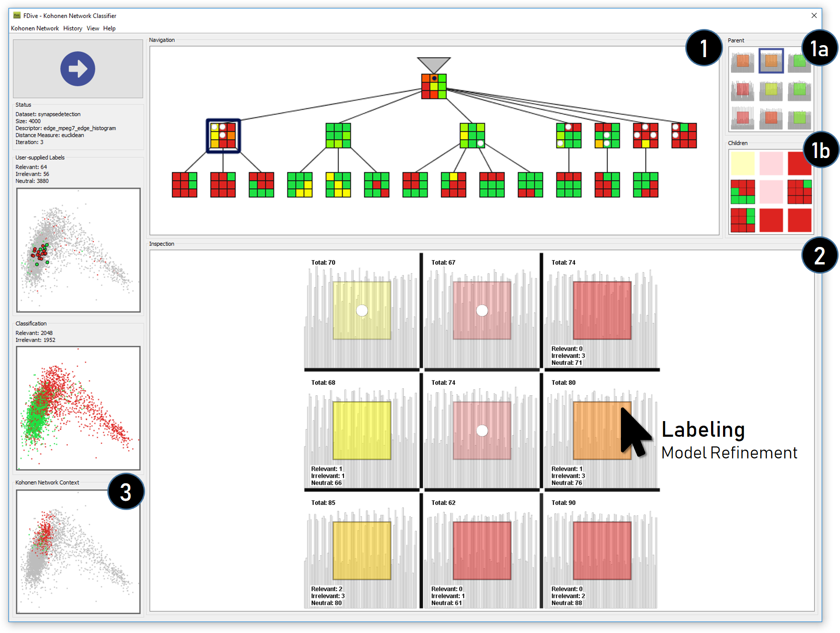
Task: Select the root node of the navigation tree
Action: 434,86
